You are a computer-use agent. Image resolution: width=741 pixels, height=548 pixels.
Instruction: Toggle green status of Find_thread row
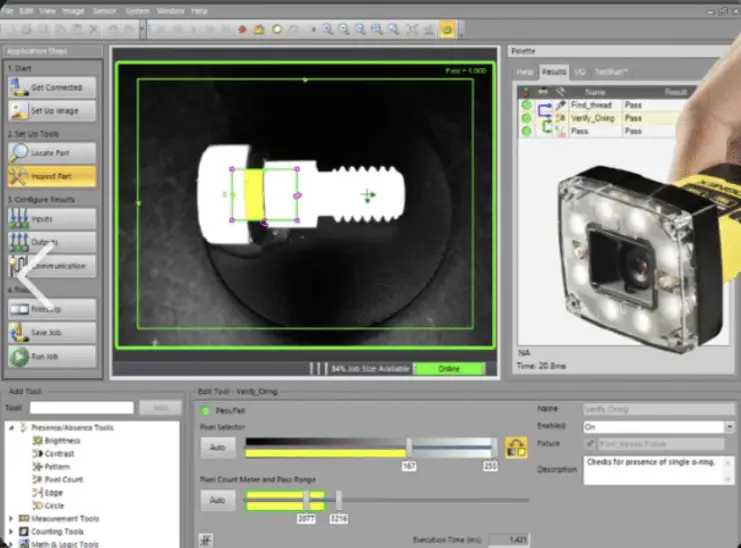[526, 105]
